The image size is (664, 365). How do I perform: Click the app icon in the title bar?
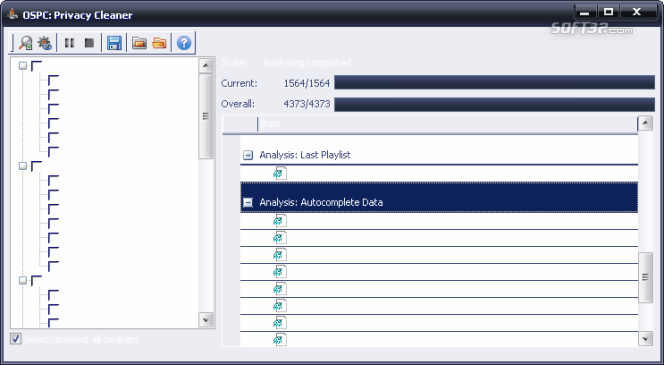coord(12,14)
